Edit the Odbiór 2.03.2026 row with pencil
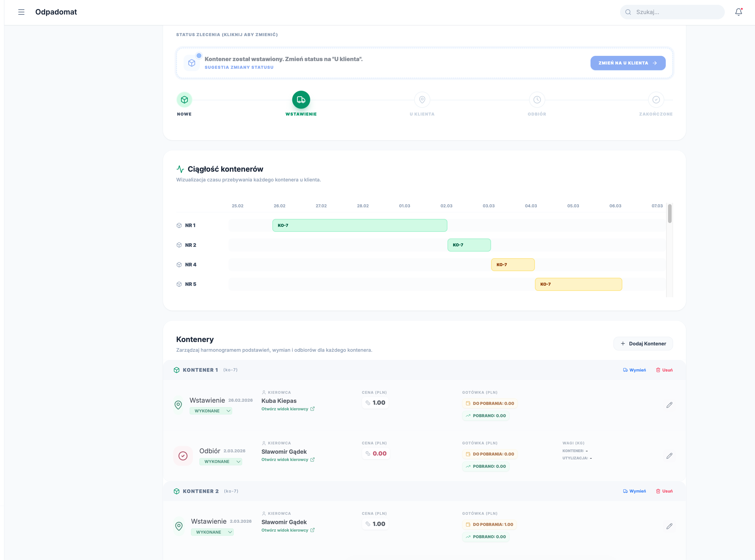 [x=669, y=456]
